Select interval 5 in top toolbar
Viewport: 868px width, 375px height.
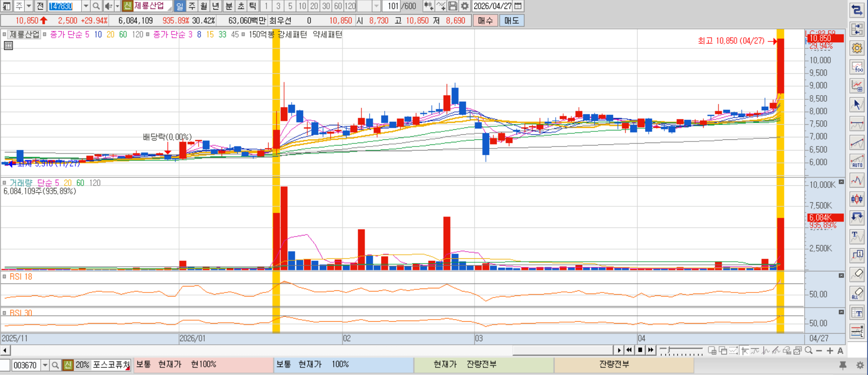coord(290,6)
